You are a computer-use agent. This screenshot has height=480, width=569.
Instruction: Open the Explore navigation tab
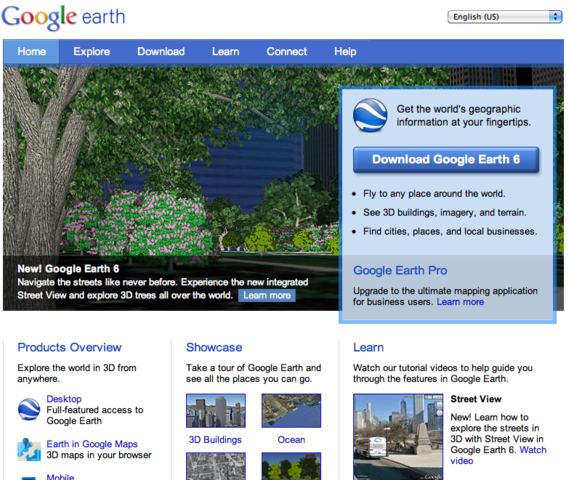91,52
